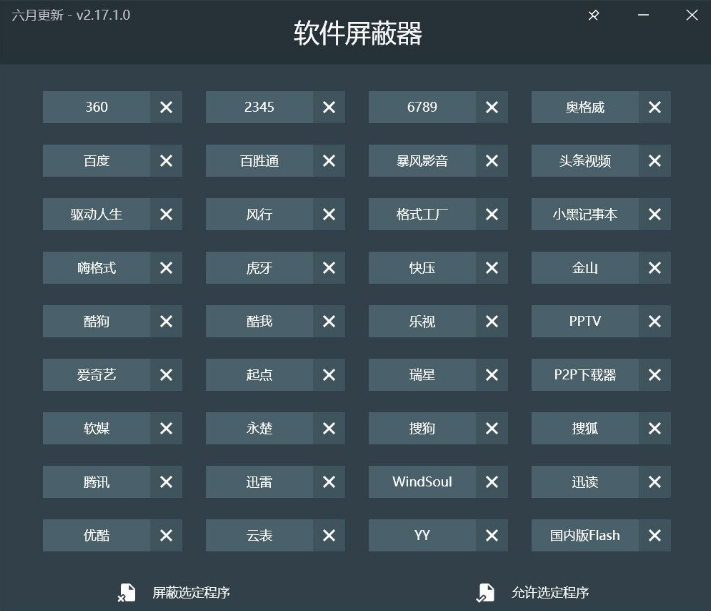Image resolution: width=711 pixels, height=611 pixels.
Task: Select the YY program button
Action: [x=422, y=535]
